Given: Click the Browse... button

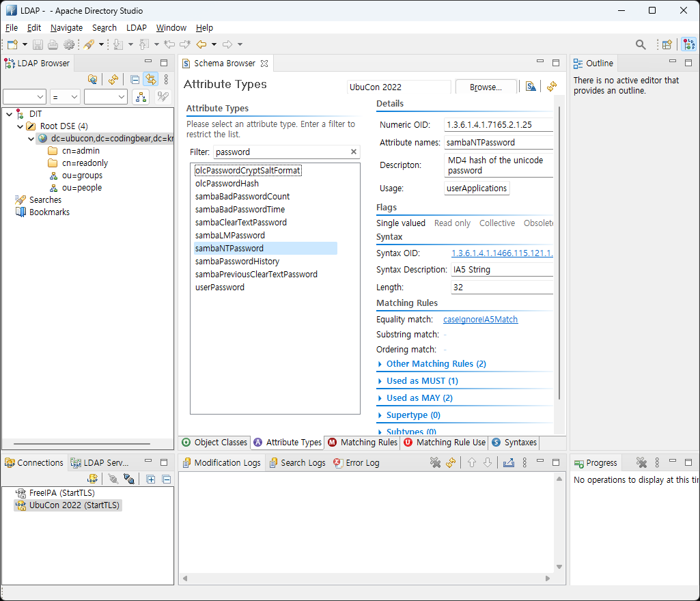Looking at the screenshot, I should point(486,87).
